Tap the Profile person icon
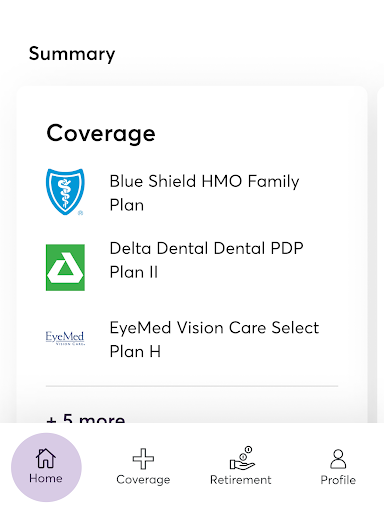Image resolution: width=384 pixels, height=512 pixels. click(x=338, y=459)
